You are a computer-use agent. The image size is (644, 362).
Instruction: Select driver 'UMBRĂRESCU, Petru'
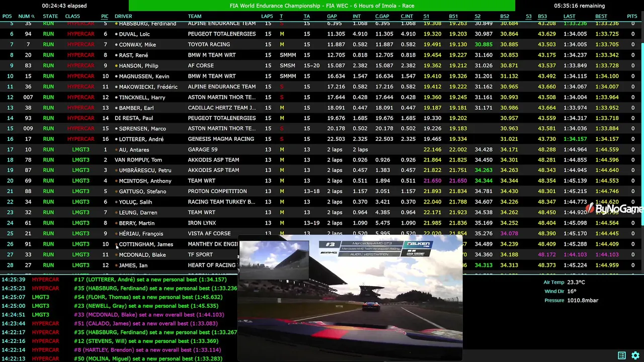(x=145, y=170)
